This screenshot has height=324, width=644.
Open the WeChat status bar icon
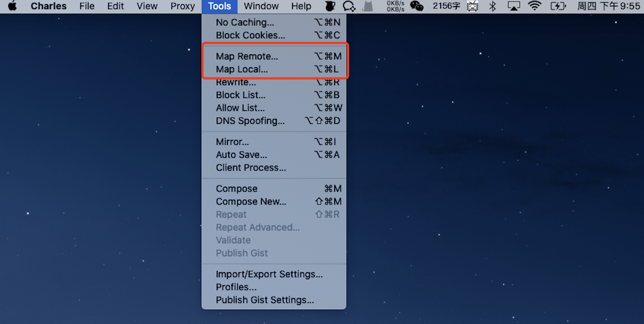(417, 6)
